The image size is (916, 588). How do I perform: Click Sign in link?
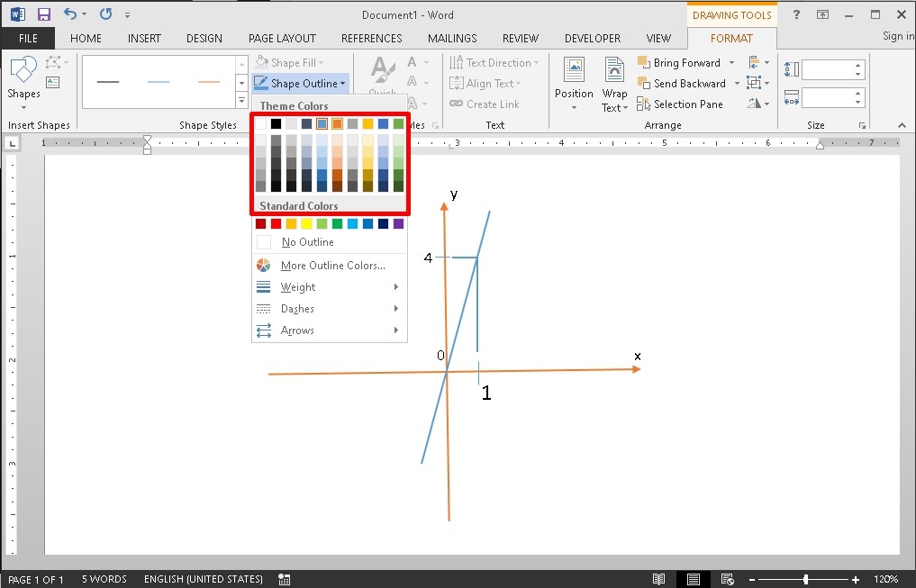tap(898, 36)
